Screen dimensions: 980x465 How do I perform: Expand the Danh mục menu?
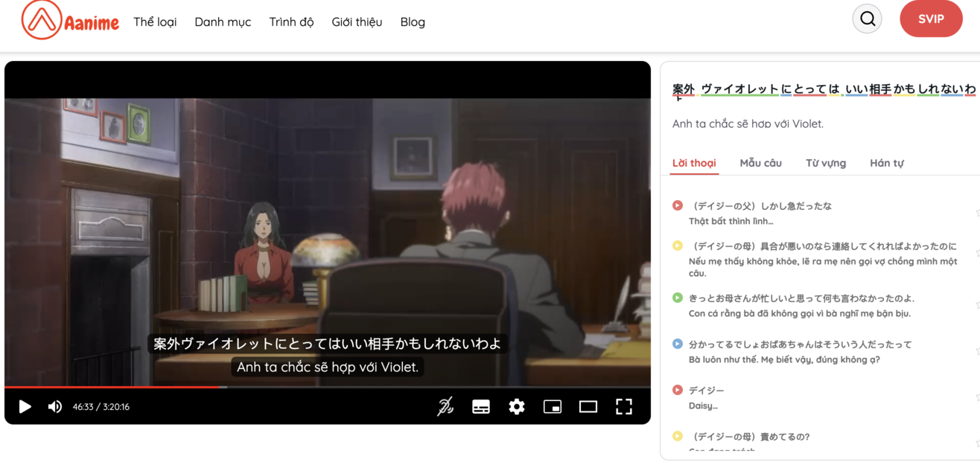click(223, 22)
